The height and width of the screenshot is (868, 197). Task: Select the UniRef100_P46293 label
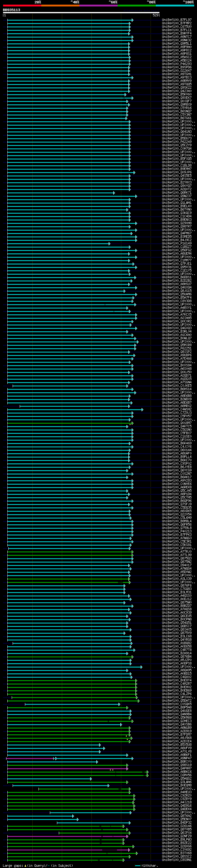coord(177,64)
